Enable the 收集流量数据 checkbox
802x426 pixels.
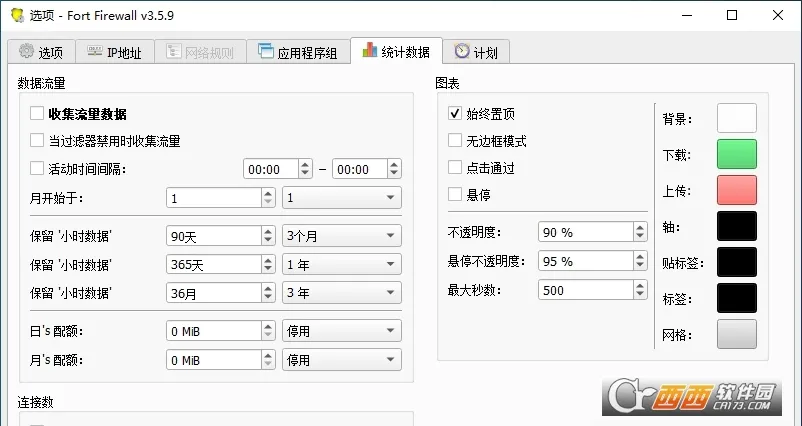tap(37, 113)
